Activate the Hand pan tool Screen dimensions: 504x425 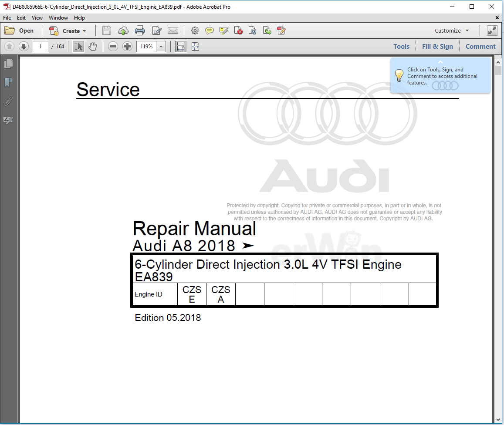(93, 47)
